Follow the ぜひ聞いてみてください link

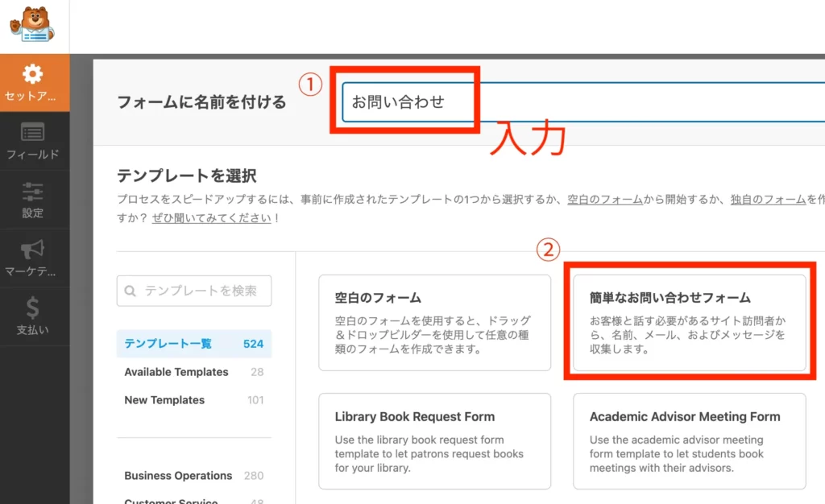(x=212, y=218)
